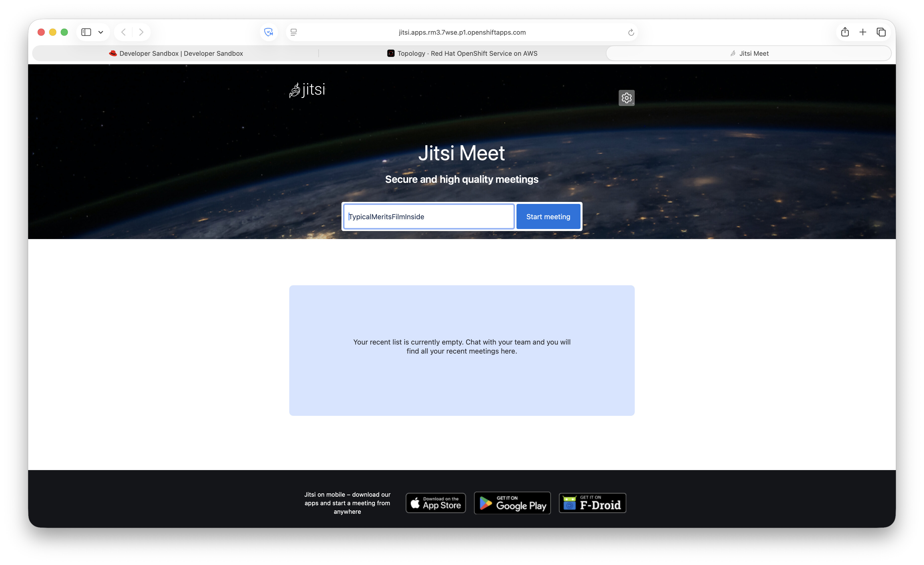This screenshot has width=924, height=565.
Task: Open Download on the App Store badge
Action: click(436, 503)
